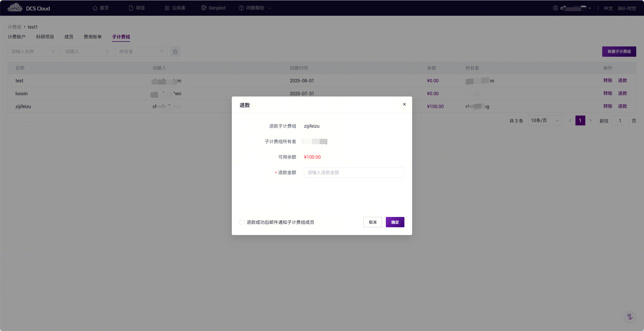This screenshot has height=331, width=644.
Task: Click the DCS Cloud logo icon
Action: [15, 8]
